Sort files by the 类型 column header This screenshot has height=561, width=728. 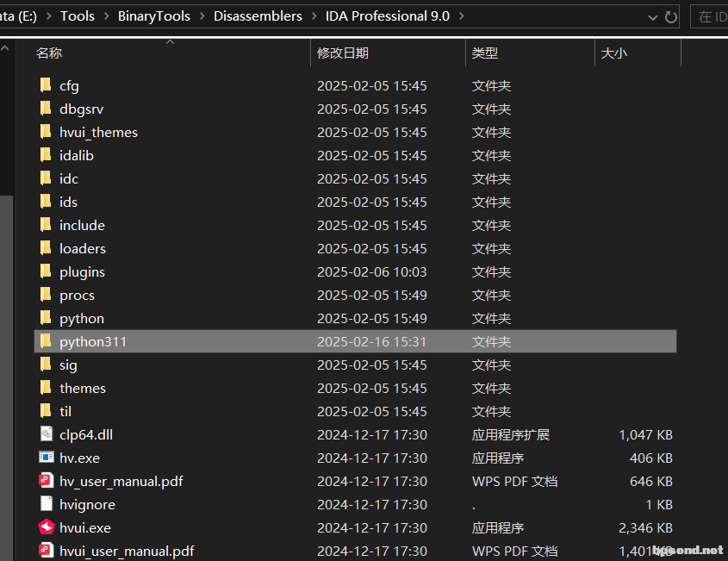tap(485, 53)
